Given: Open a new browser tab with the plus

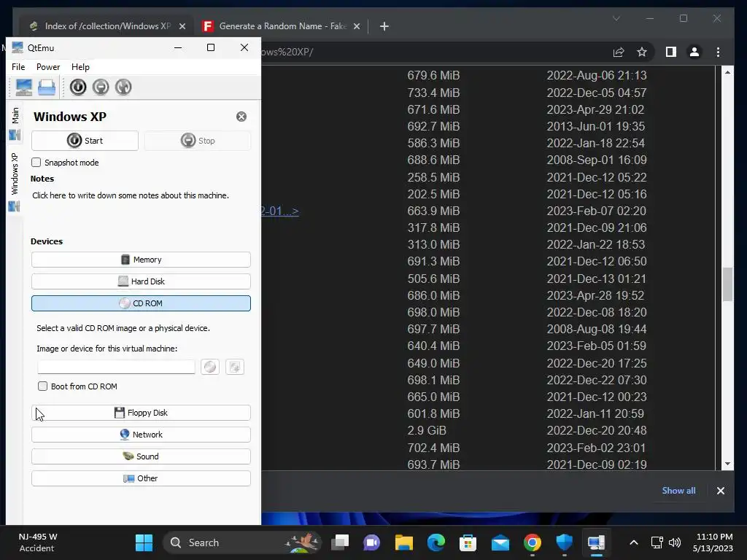Looking at the screenshot, I should tap(384, 26).
